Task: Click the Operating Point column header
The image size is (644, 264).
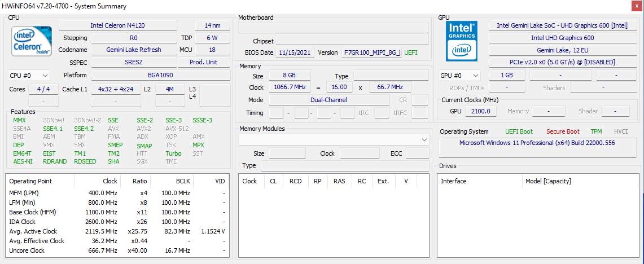Action: point(40,181)
